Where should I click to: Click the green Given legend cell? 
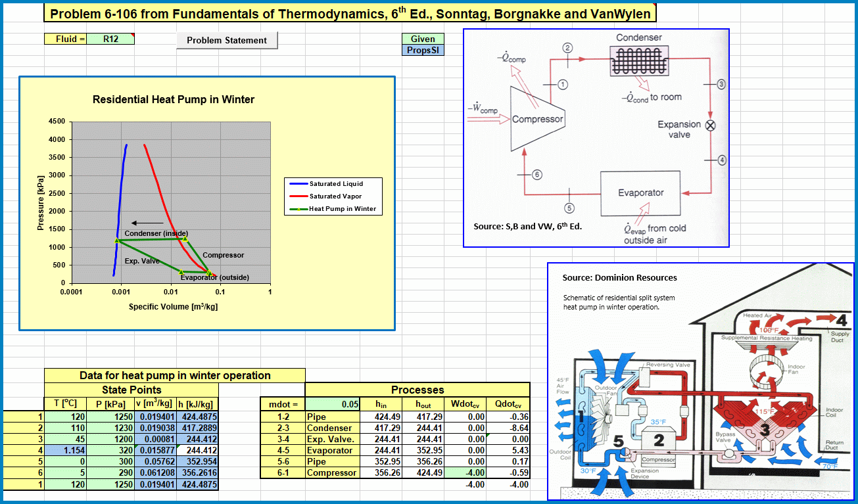(423, 39)
